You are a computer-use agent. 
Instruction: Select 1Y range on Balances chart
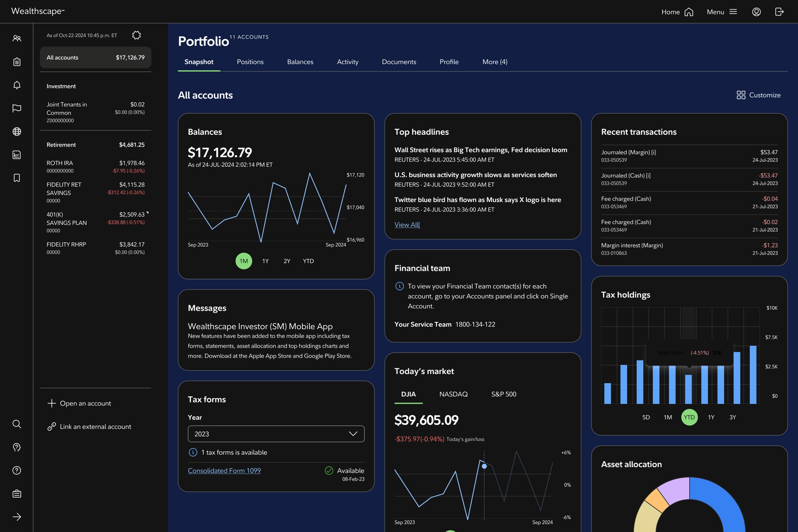[265, 261]
